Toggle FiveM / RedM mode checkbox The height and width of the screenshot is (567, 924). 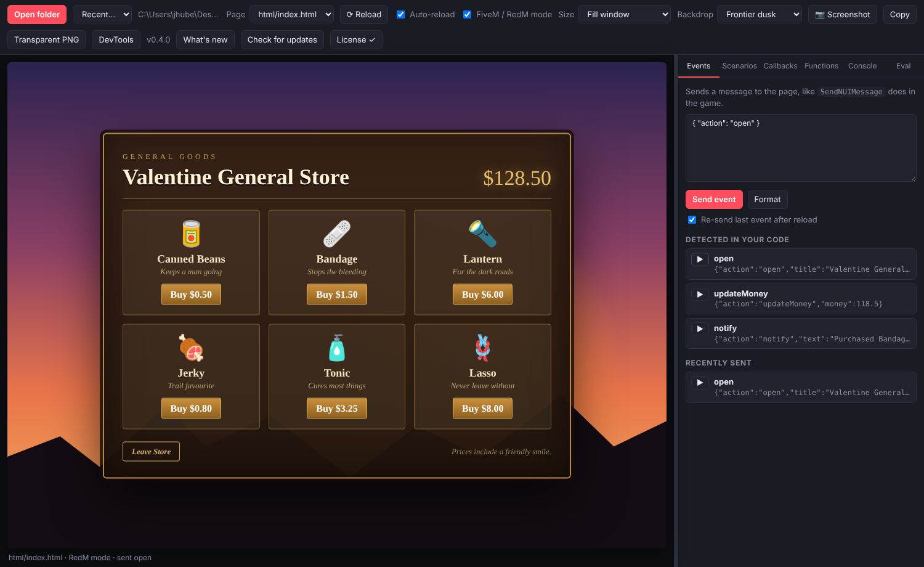468,14
